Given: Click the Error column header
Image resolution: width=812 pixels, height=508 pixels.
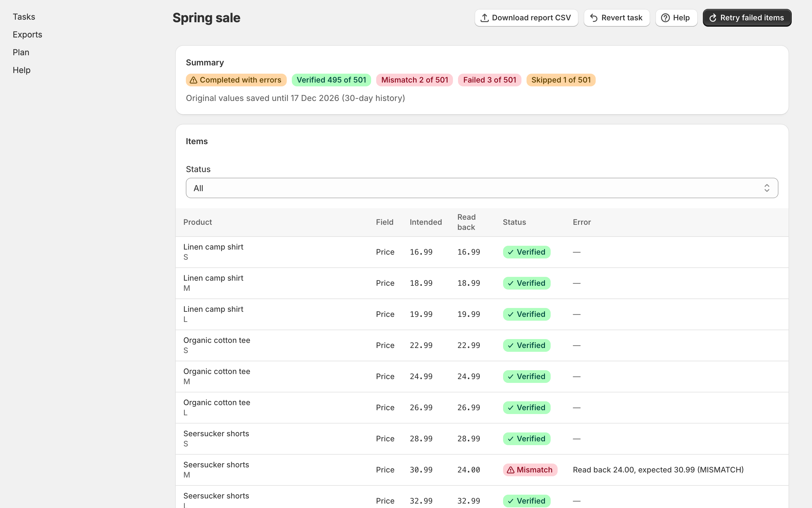Looking at the screenshot, I should [x=582, y=222].
